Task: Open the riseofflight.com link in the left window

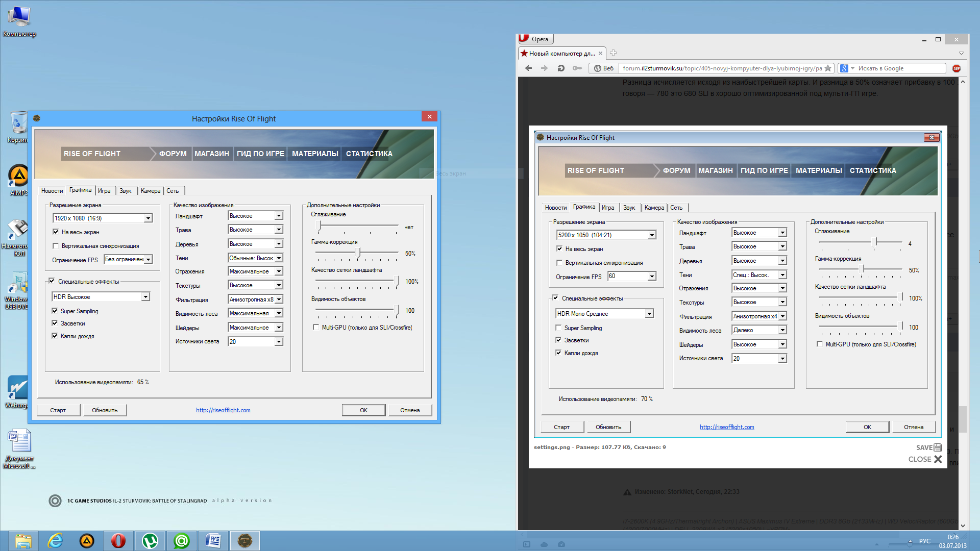Action: (223, 410)
